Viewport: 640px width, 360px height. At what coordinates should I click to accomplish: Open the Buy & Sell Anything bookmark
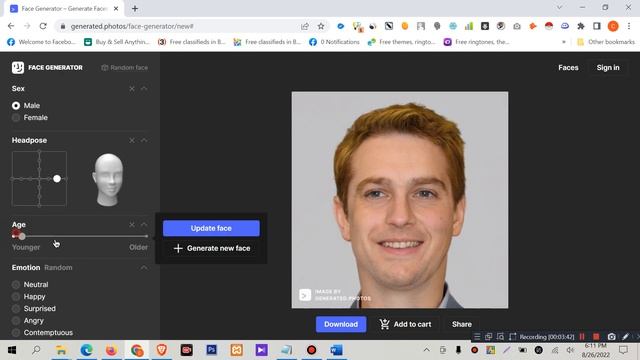pos(117,42)
